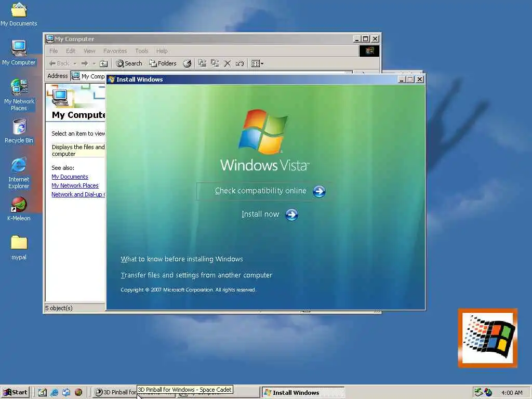Open Transfer files and settings from another computer
Screen dimensions: 532x399
tap(196, 275)
